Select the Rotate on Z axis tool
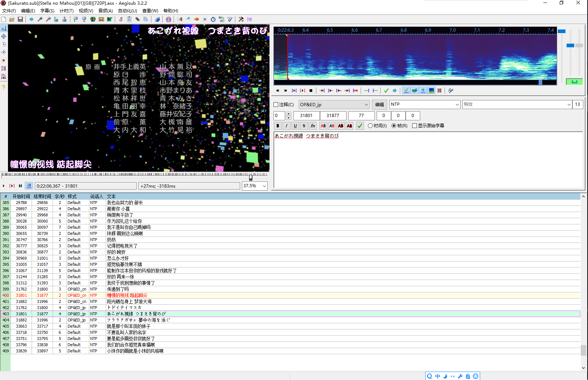The image size is (588, 380). pos(4,44)
